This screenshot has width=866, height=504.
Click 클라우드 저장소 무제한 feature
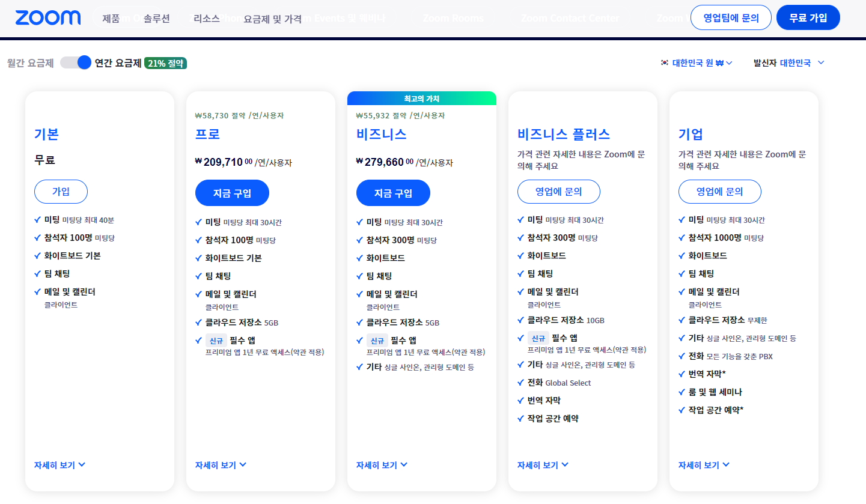point(728,320)
